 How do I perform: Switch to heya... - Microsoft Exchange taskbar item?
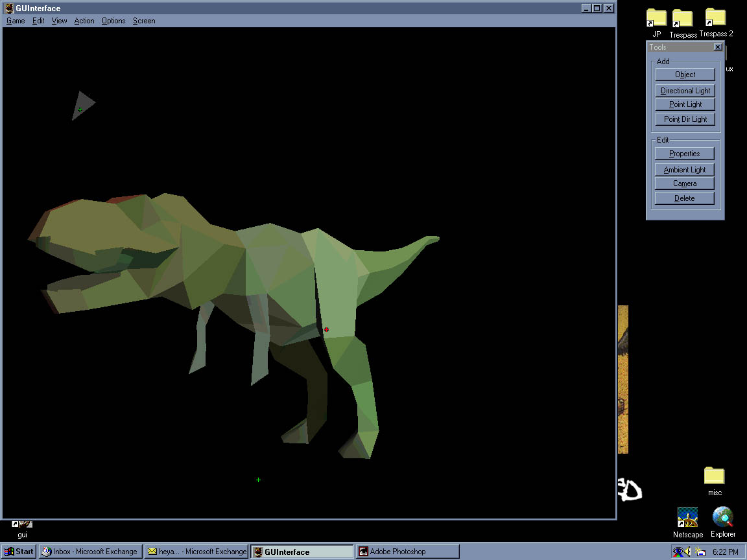196,552
